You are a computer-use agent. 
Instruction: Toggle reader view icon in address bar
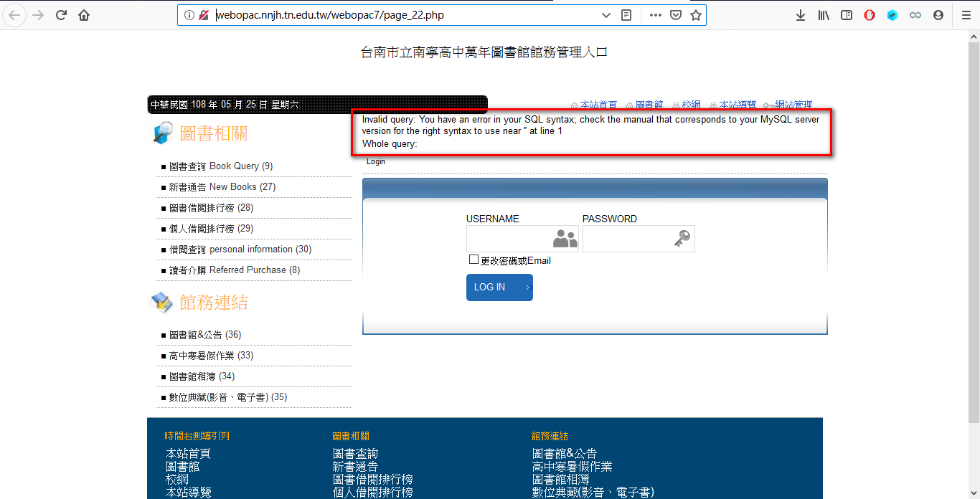(x=626, y=15)
